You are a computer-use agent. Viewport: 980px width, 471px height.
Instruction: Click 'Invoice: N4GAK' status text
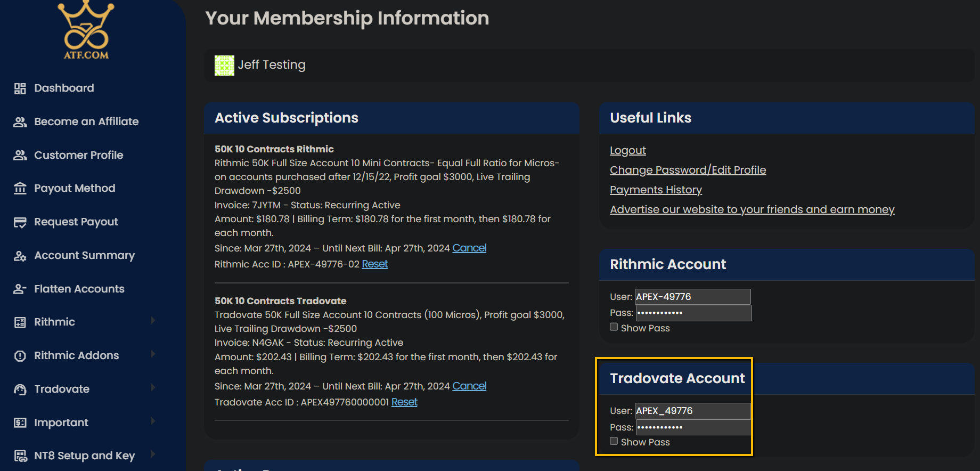309,343
